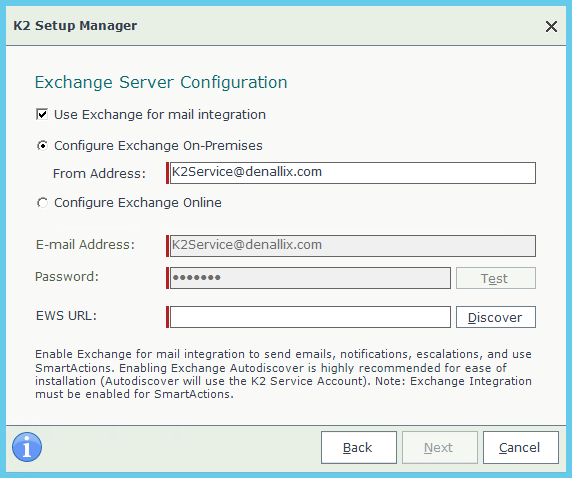The image size is (572, 478).
Task: Close the K2 Setup Manager window
Action: [x=551, y=26]
